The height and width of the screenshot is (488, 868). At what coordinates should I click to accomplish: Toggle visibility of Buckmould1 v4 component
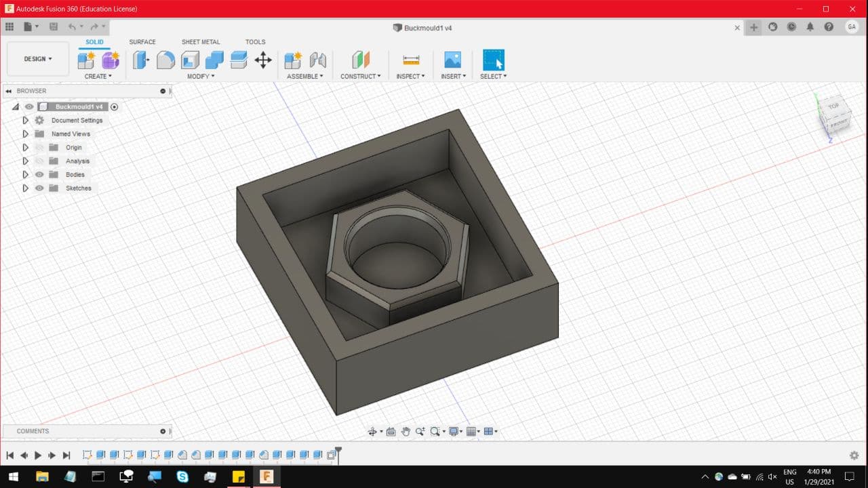pos(29,106)
